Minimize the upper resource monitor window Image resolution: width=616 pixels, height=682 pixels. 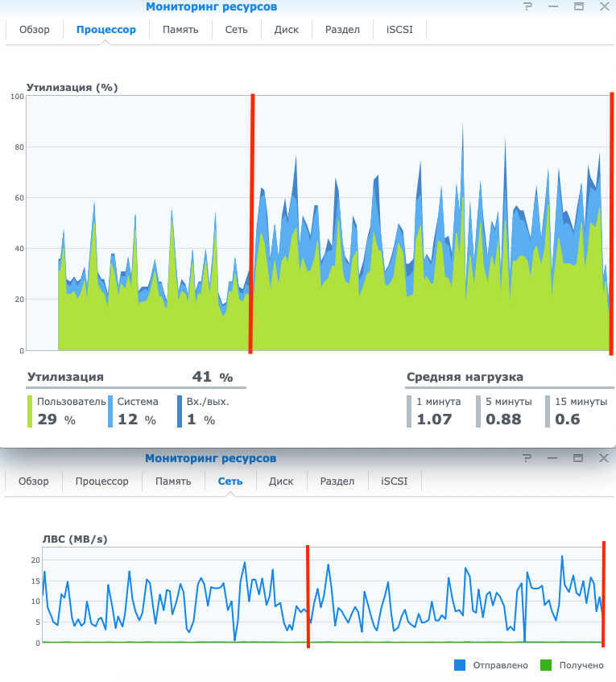coord(553,6)
